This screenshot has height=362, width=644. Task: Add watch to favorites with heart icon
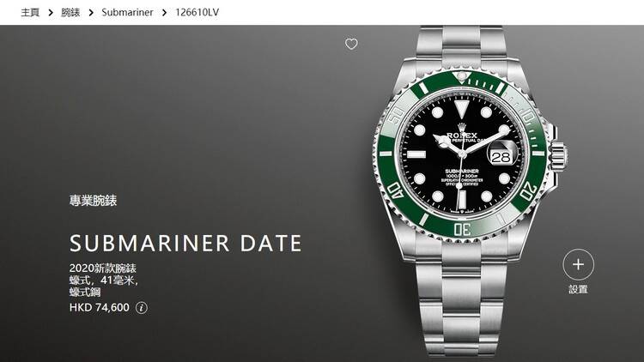[351, 44]
